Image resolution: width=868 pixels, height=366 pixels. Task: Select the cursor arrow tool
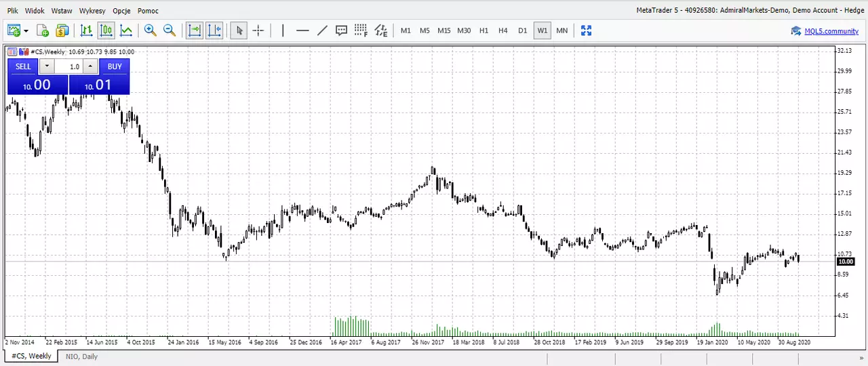pos(239,30)
